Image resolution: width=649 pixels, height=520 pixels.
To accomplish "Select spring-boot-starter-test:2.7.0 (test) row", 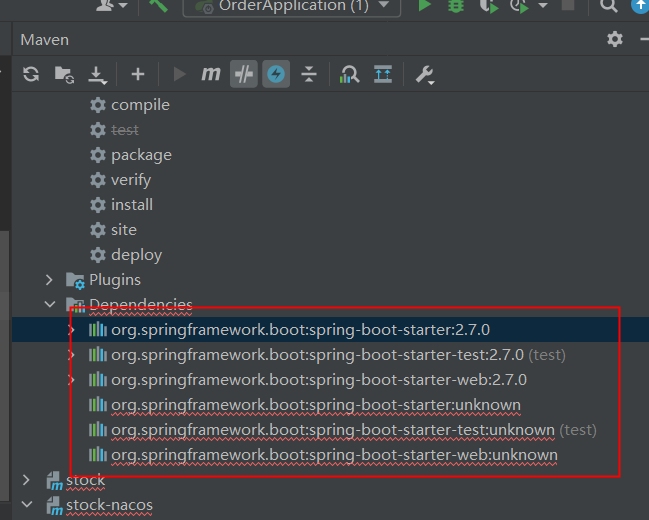I will 330,355.
